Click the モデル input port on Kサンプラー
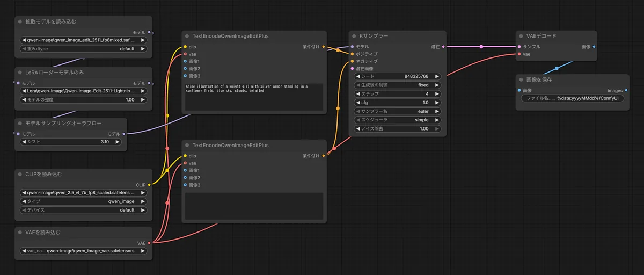The height and width of the screenshot is (275, 644). 353,47
